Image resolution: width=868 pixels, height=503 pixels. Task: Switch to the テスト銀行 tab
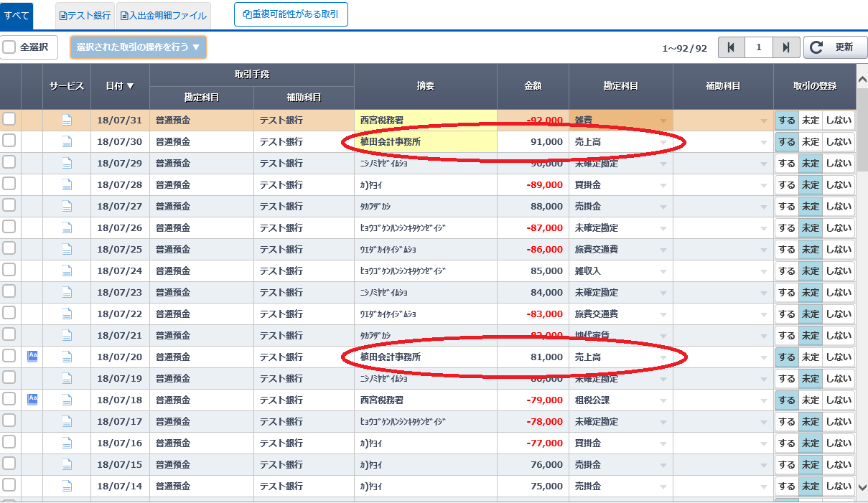[x=85, y=15]
